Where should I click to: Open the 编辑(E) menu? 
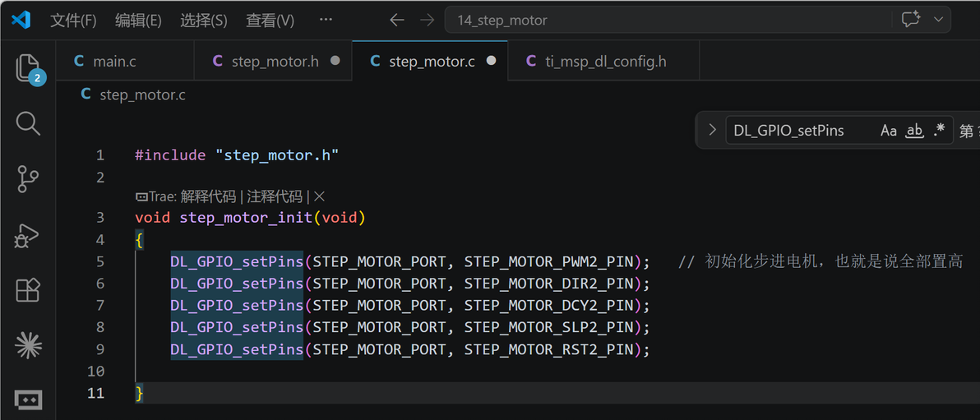pyautogui.click(x=138, y=20)
